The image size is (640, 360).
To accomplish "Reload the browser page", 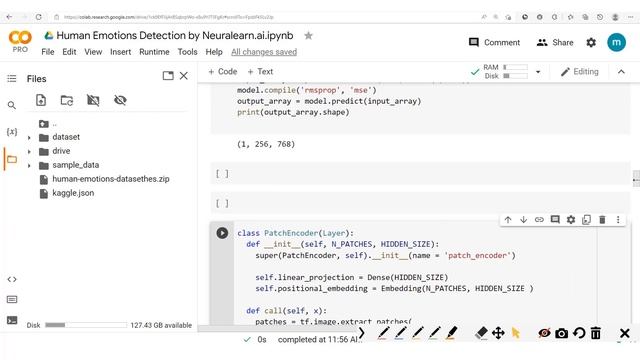I will (38, 17).
